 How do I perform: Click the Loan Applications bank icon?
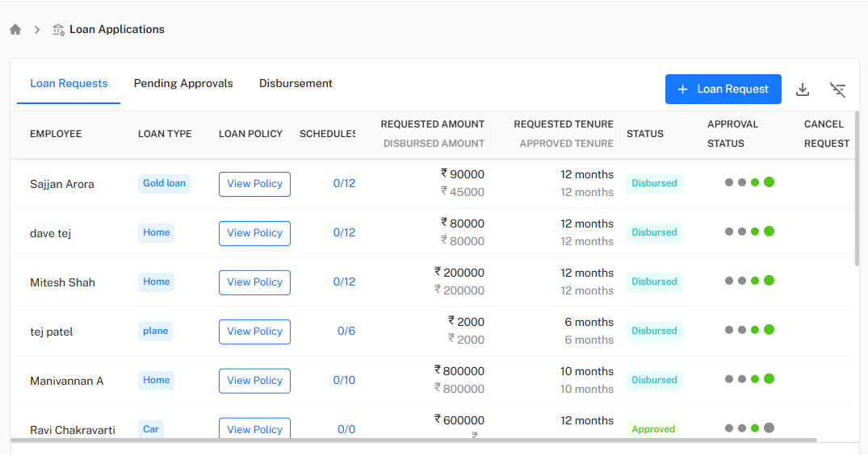point(58,30)
